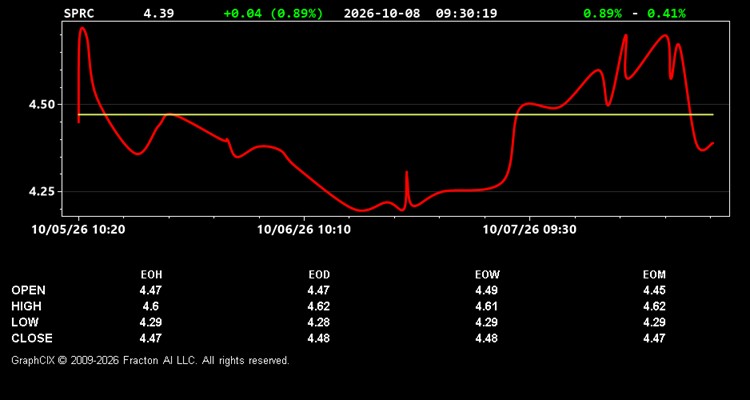Select the EOW column header
Image resolution: width=750 pixels, height=400 pixels.
coord(486,275)
